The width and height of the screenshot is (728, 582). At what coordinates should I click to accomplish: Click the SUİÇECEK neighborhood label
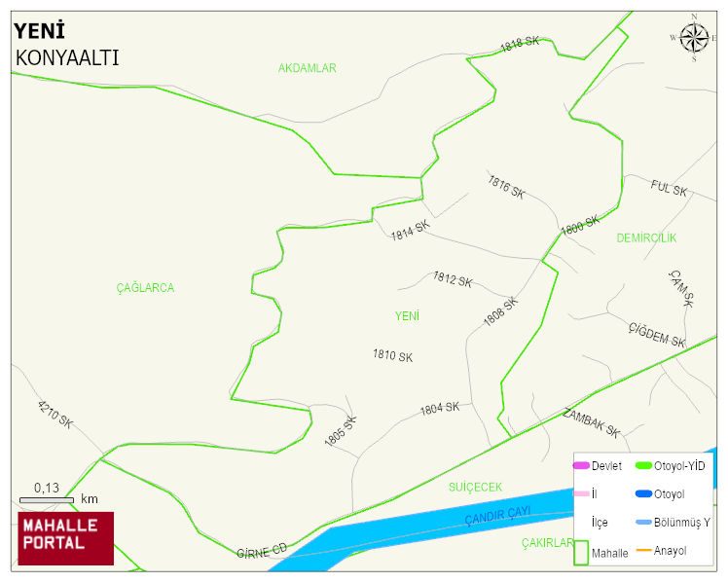click(475, 487)
